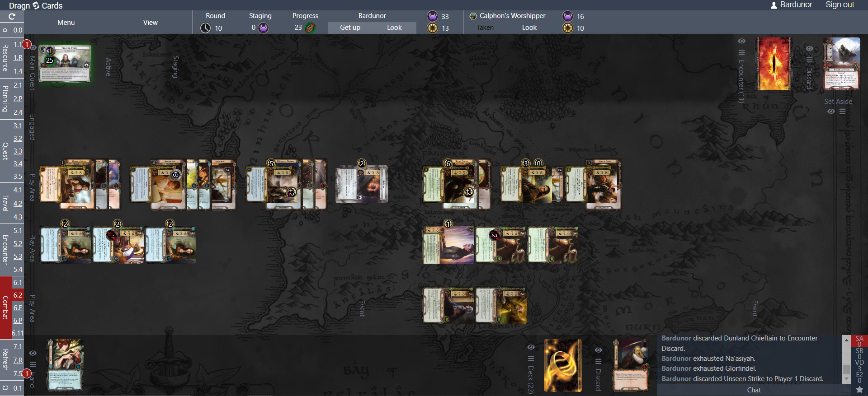Viewport: 868px width, 396px height.
Task: Click Bardunor's purple threat icon showing 33
Action: click(x=433, y=16)
